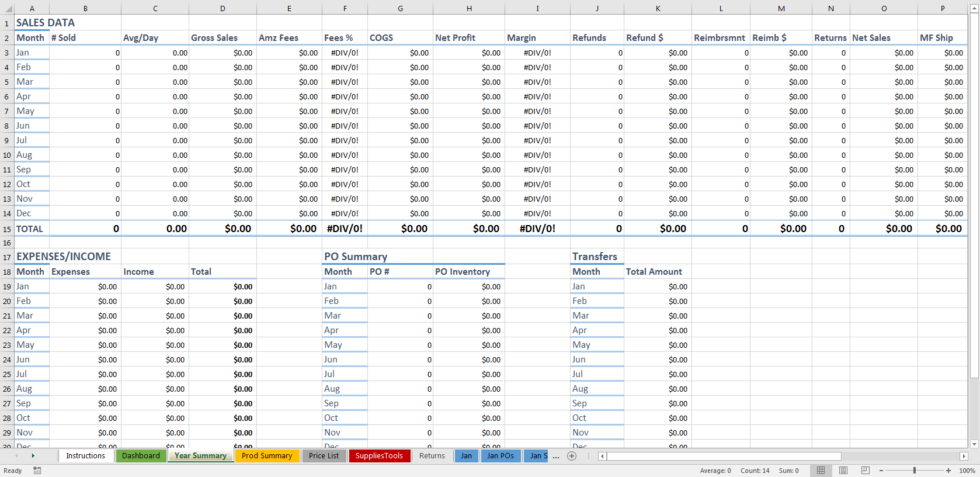980x477 pixels.
Task: Click the zoom in plus icon
Action: 948,471
